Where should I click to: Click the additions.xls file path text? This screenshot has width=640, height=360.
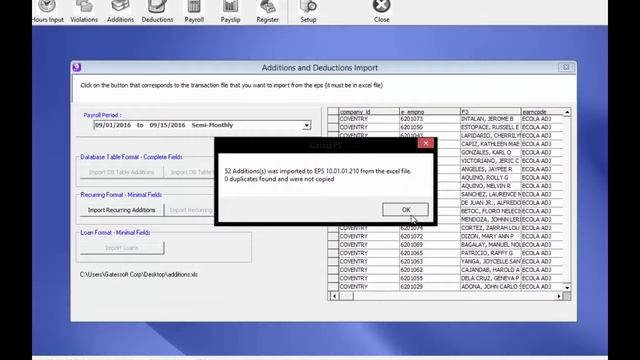139,275
